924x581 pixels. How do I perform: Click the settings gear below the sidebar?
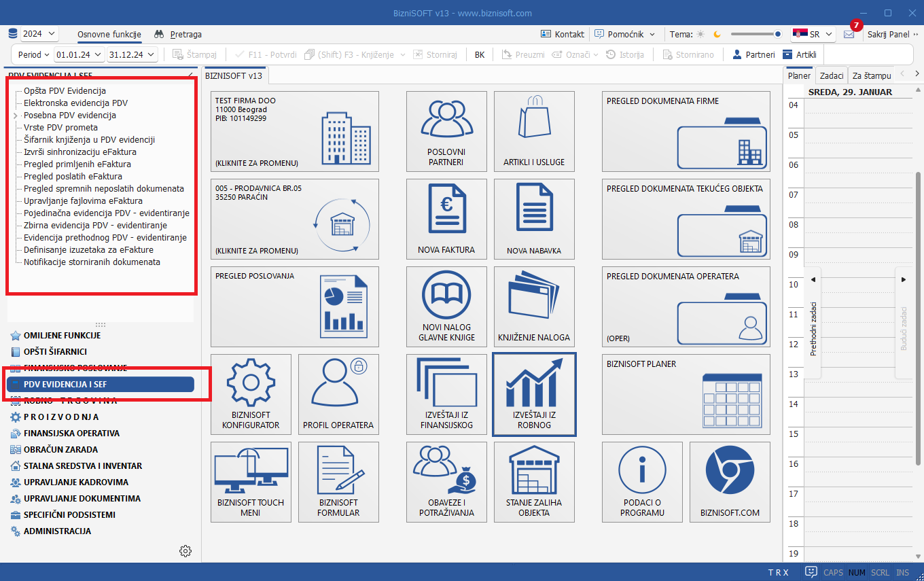(x=185, y=550)
